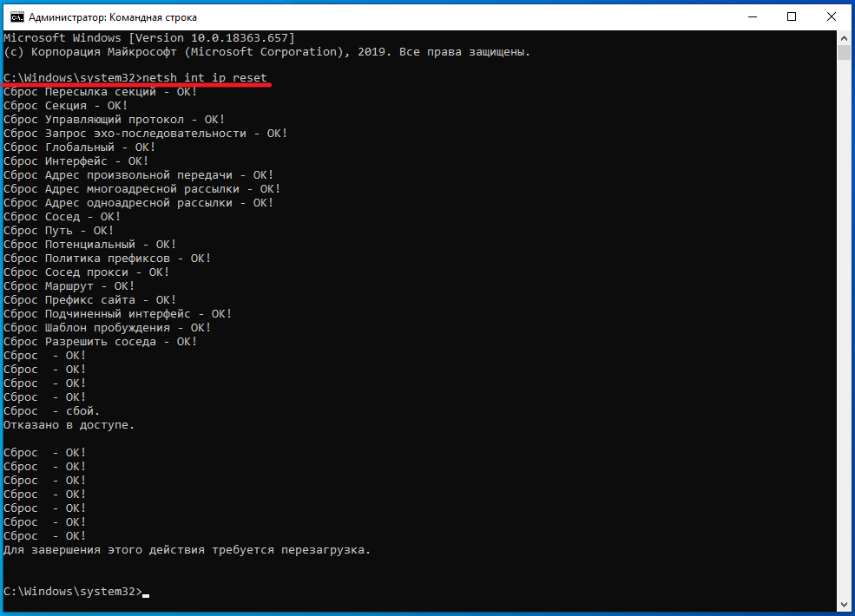
Task: Click the 'Отказано в доступе.' error line
Action: point(69,425)
